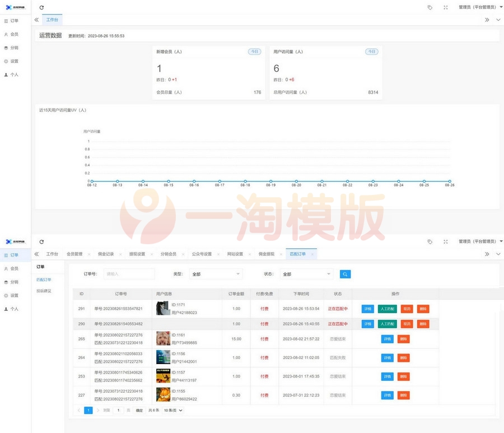This screenshot has width=504, height=433.
Task: Click the tag icon on the orders screen header
Action: pyautogui.click(x=430, y=242)
